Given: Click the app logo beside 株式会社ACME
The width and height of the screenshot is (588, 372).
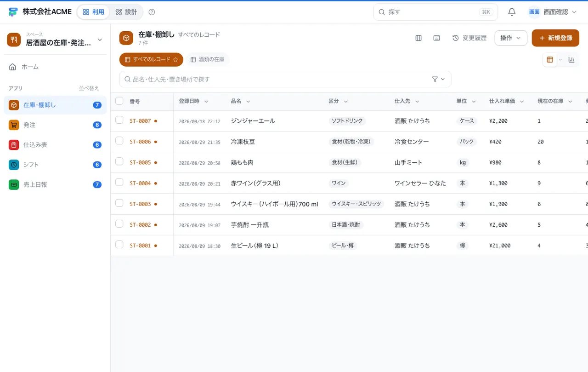Looking at the screenshot, I should [13, 12].
